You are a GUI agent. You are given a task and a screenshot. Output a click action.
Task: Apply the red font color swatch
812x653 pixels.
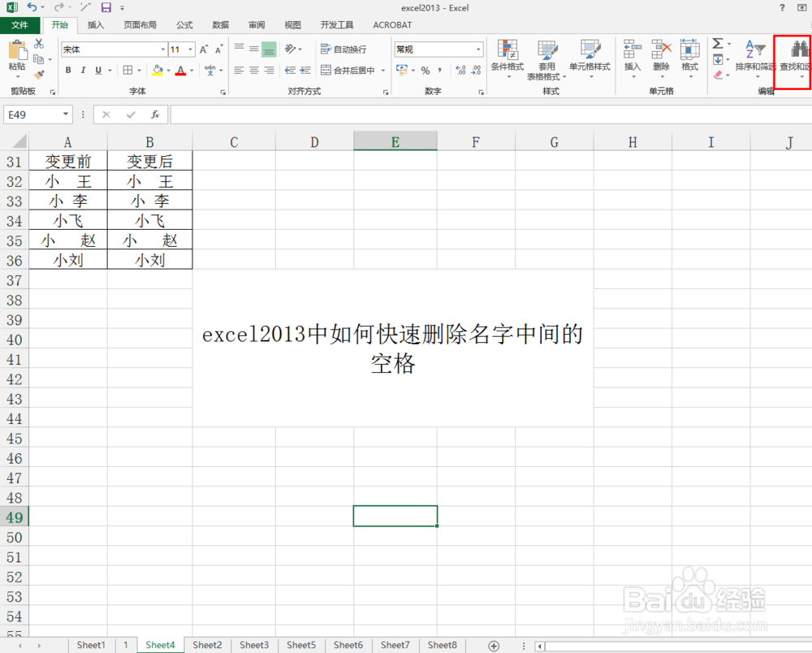180,71
